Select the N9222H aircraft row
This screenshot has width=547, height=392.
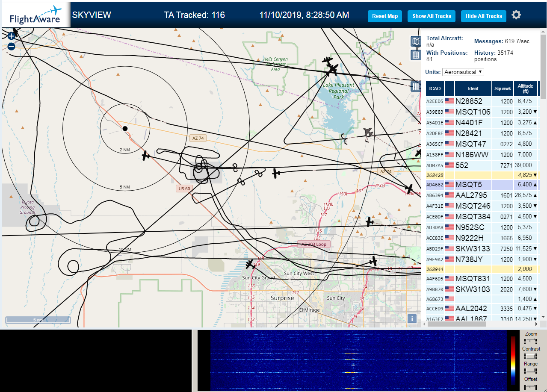[483, 238]
